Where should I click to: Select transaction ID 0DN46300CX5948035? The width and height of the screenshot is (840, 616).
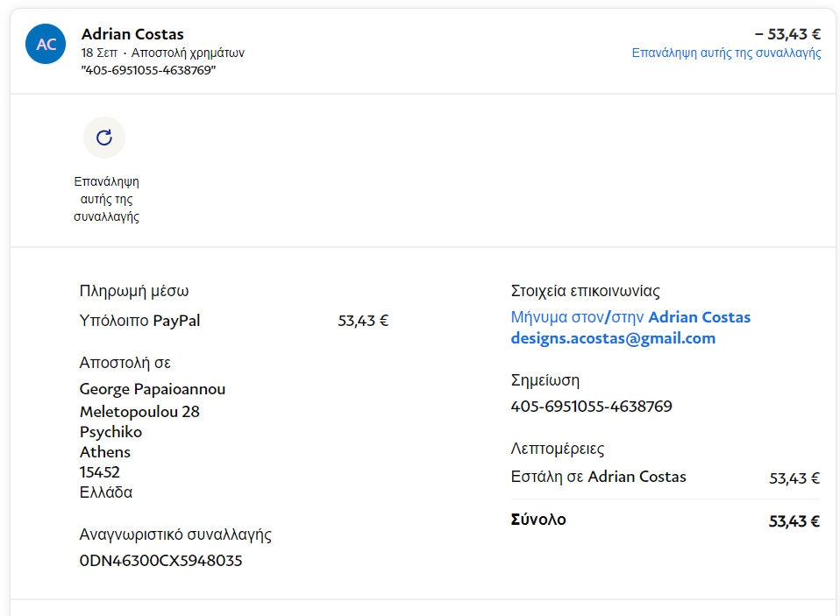[x=160, y=561]
